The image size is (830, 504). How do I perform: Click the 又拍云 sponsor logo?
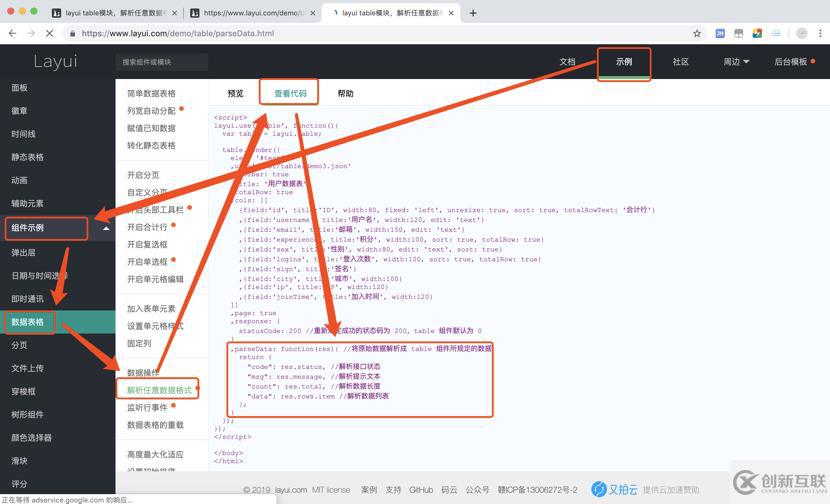[615, 489]
